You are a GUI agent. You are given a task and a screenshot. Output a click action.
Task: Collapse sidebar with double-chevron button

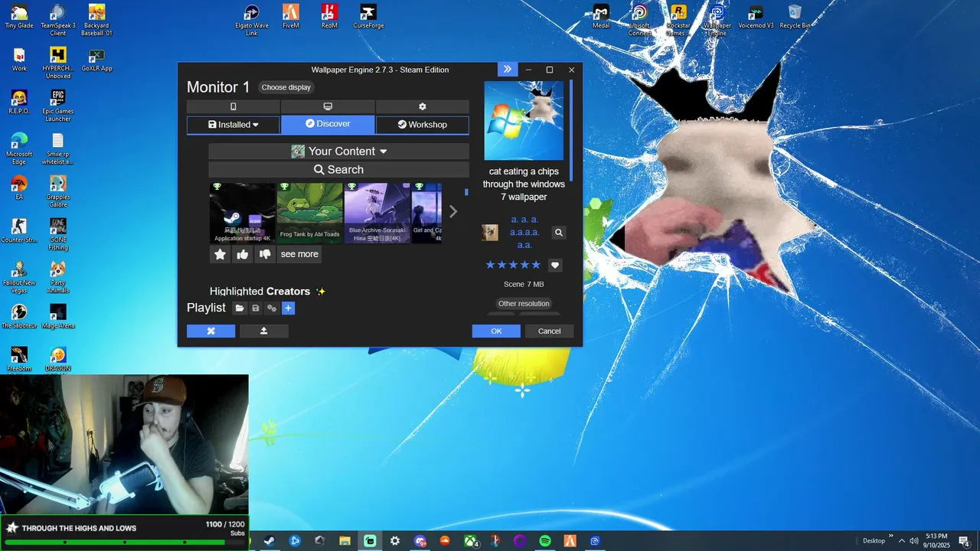click(x=507, y=70)
